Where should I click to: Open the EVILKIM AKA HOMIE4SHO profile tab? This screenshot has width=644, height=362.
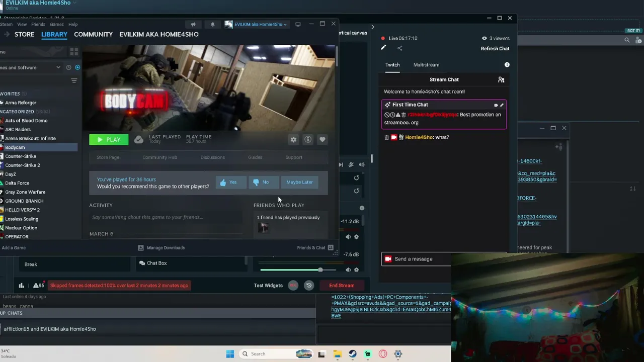coord(159,34)
